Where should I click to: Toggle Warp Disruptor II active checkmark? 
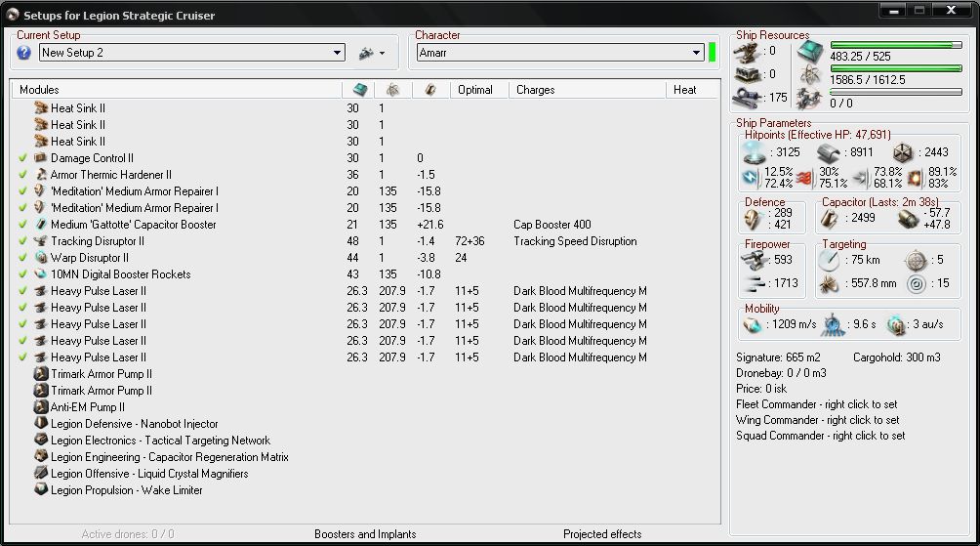pos(23,257)
